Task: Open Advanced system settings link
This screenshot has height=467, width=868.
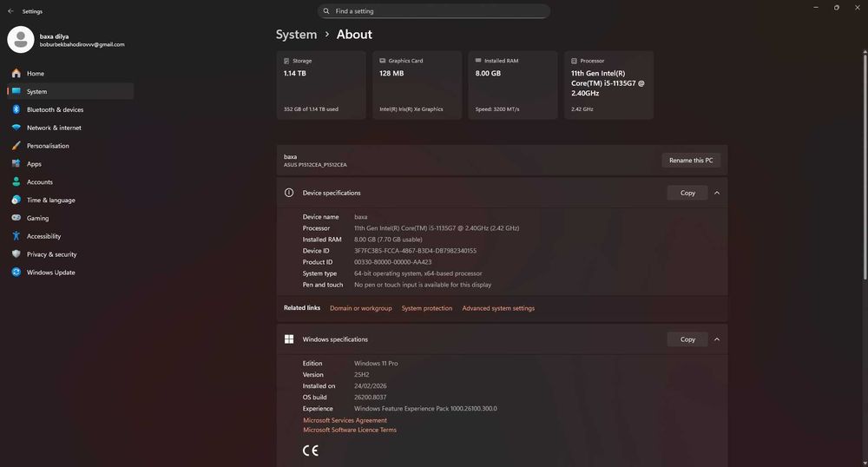Action: click(498, 308)
